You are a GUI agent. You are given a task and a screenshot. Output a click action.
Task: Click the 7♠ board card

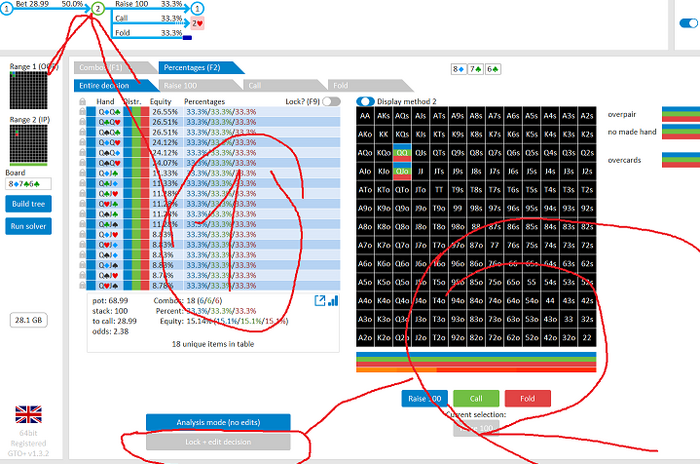coord(475,69)
